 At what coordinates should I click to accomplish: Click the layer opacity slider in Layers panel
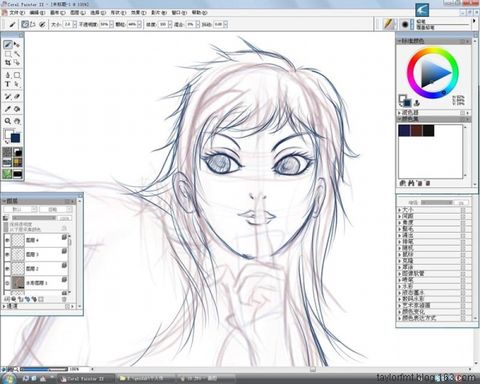click(x=34, y=218)
